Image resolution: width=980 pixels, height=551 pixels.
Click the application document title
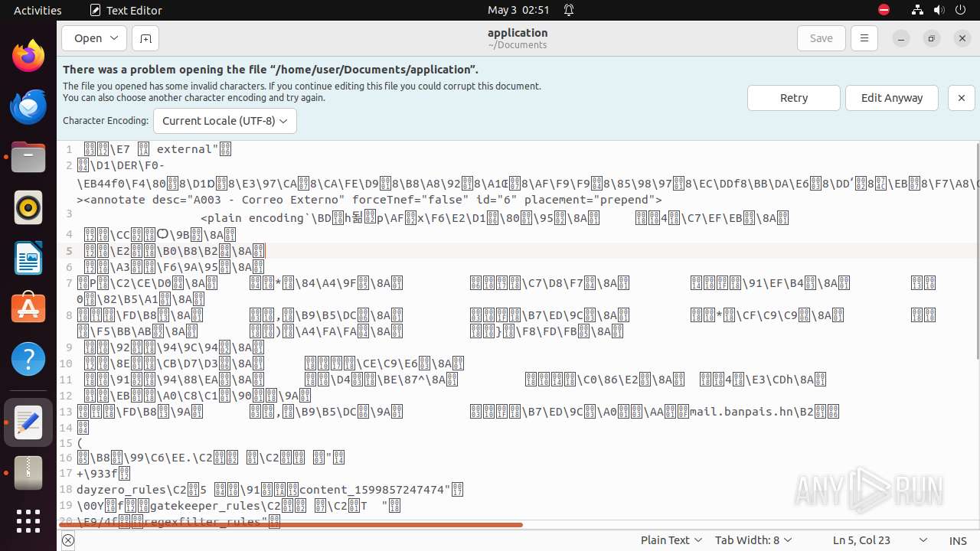point(518,33)
